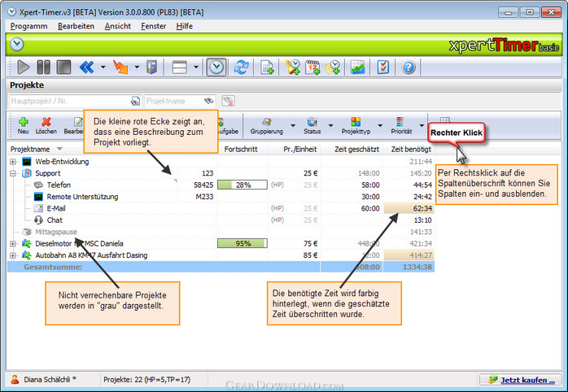Click the 28% progress bar for Telefon

(x=242, y=185)
